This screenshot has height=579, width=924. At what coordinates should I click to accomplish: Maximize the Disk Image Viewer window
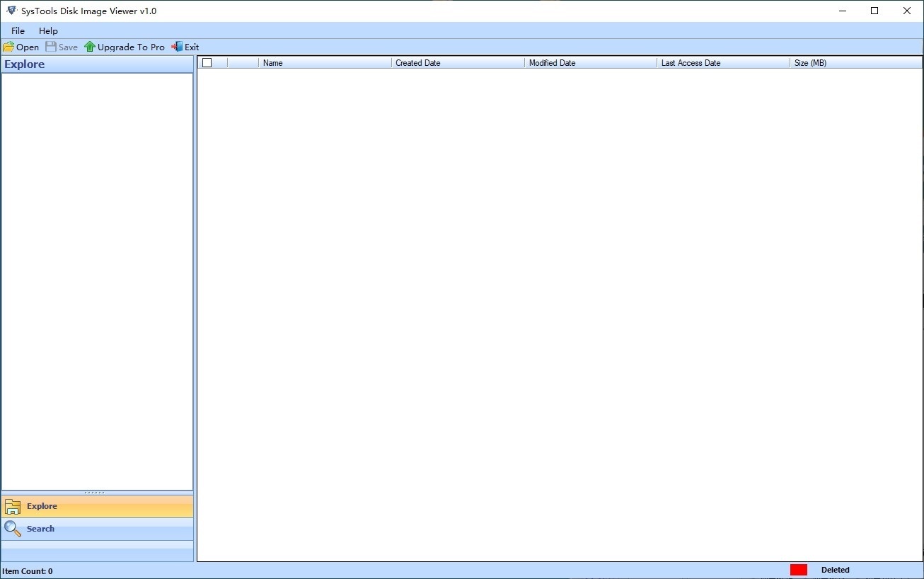coord(874,11)
